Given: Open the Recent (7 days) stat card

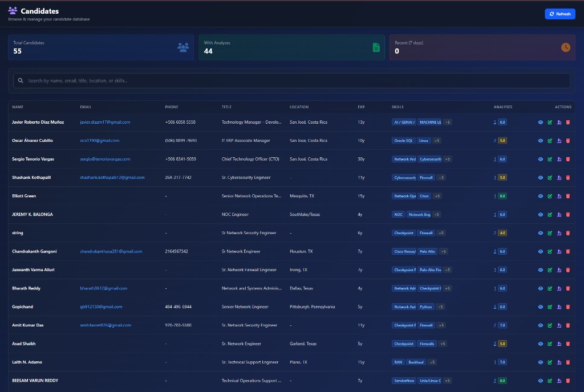Looking at the screenshot, I should tap(482, 47).
